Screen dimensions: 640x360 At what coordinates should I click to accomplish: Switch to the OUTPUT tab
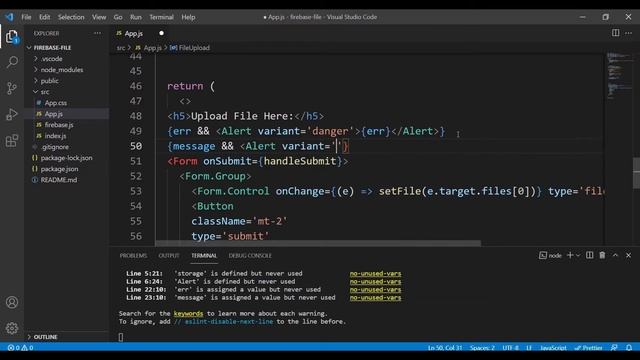[169, 256]
